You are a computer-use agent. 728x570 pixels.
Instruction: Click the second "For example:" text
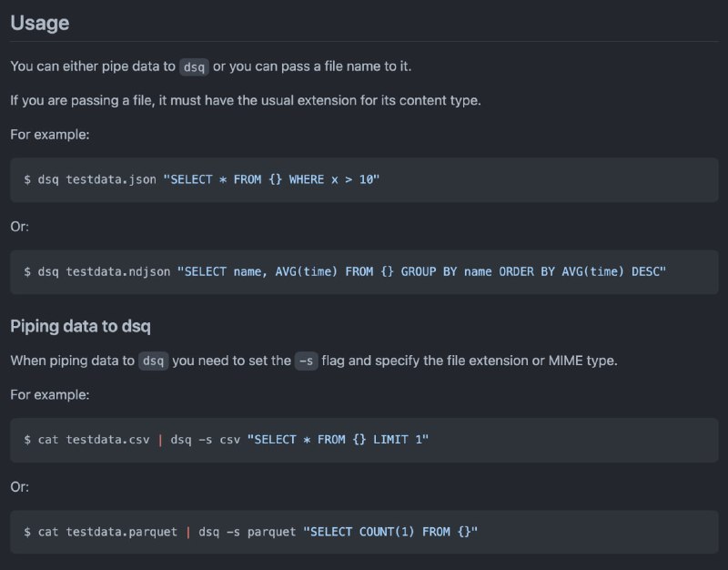(50, 395)
